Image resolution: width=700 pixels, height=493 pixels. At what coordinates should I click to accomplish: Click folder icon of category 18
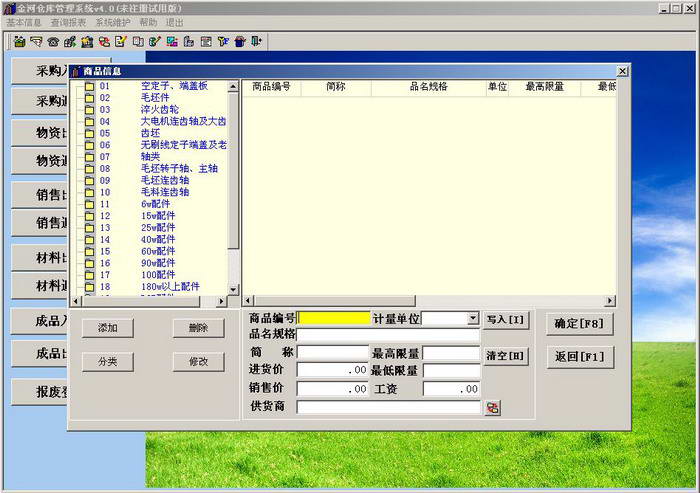89,287
